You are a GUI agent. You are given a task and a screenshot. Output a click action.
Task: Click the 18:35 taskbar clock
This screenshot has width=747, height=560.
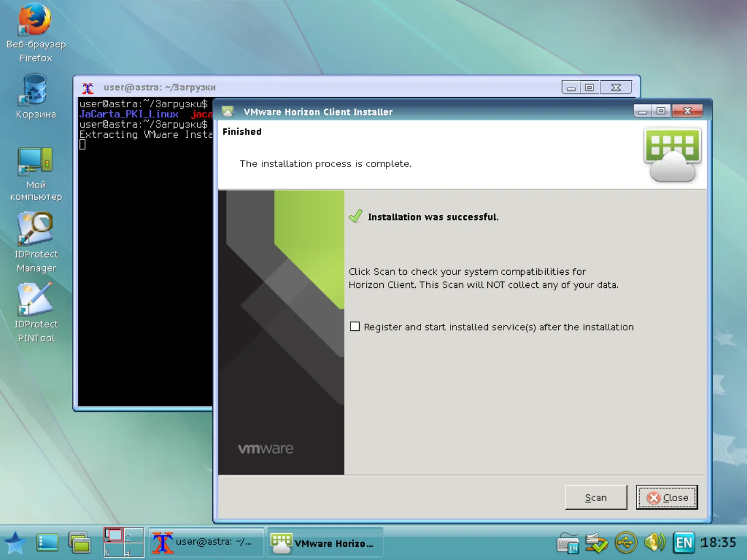(x=718, y=542)
